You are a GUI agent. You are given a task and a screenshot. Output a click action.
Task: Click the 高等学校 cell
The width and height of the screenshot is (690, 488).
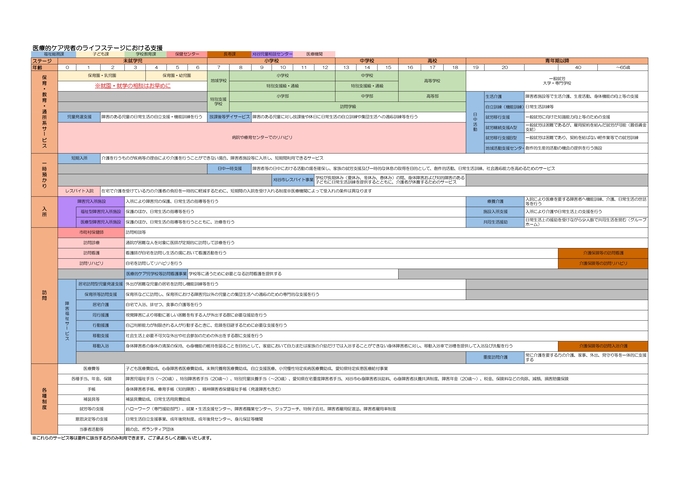431,80
